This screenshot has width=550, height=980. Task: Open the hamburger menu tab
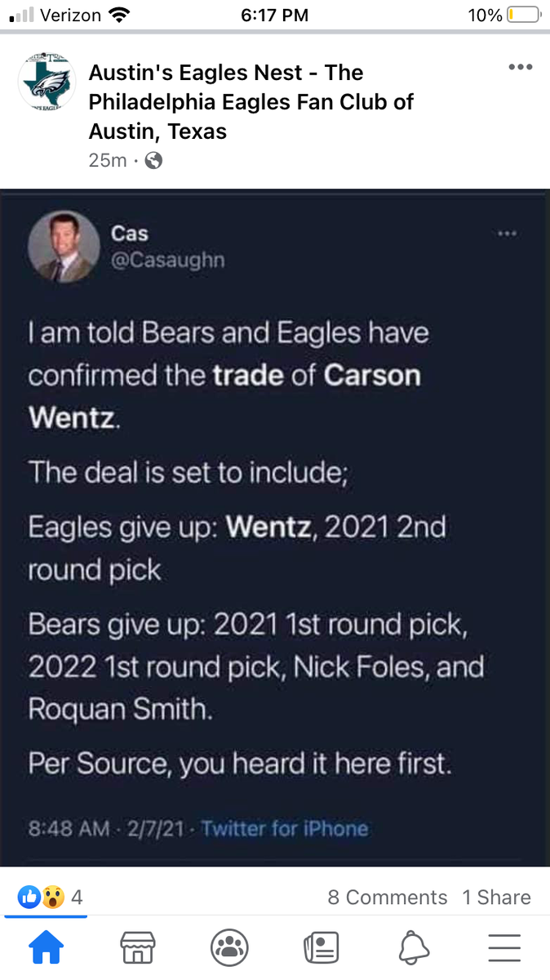click(x=504, y=947)
